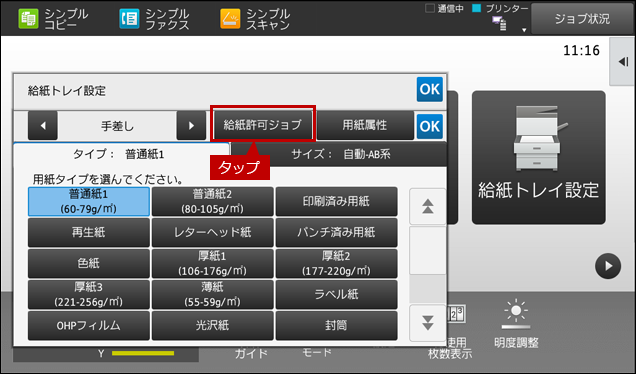This screenshot has width=636, height=374.
Task: Expand the side panel arrow at right edge
Action: pos(623,62)
